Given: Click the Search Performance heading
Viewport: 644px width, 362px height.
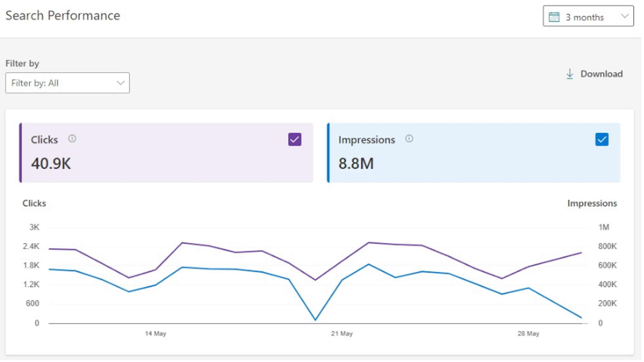Looking at the screenshot, I should [x=63, y=15].
